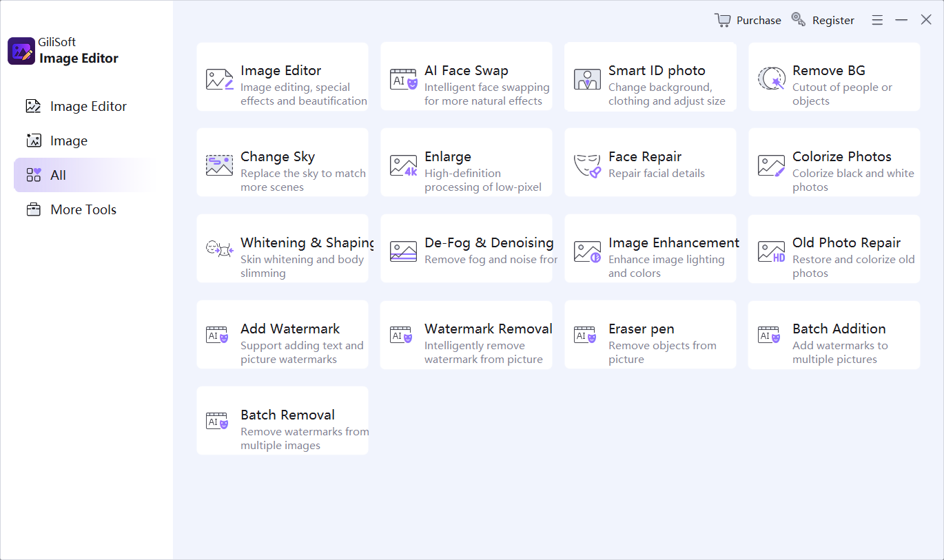Click the key Register icon
This screenshot has width=944, height=560.
coord(799,19)
